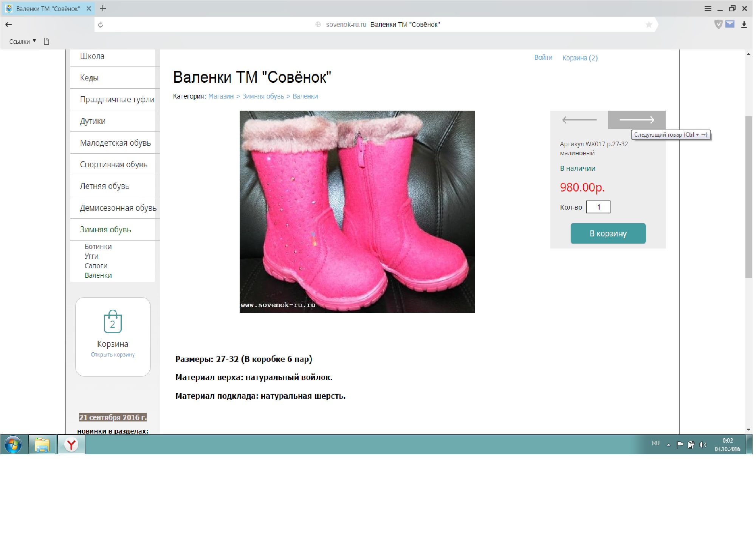Image resolution: width=756 pixels, height=534 pixels.
Task: Click the Кол-во quantity field
Action: click(x=598, y=207)
